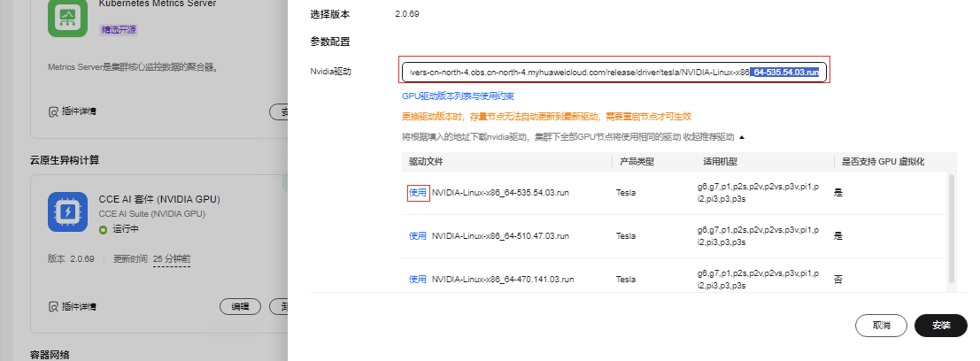Click the 25 分钟前 update time
The width and height of the screenshot is (980, 361).
coord(172,258)
